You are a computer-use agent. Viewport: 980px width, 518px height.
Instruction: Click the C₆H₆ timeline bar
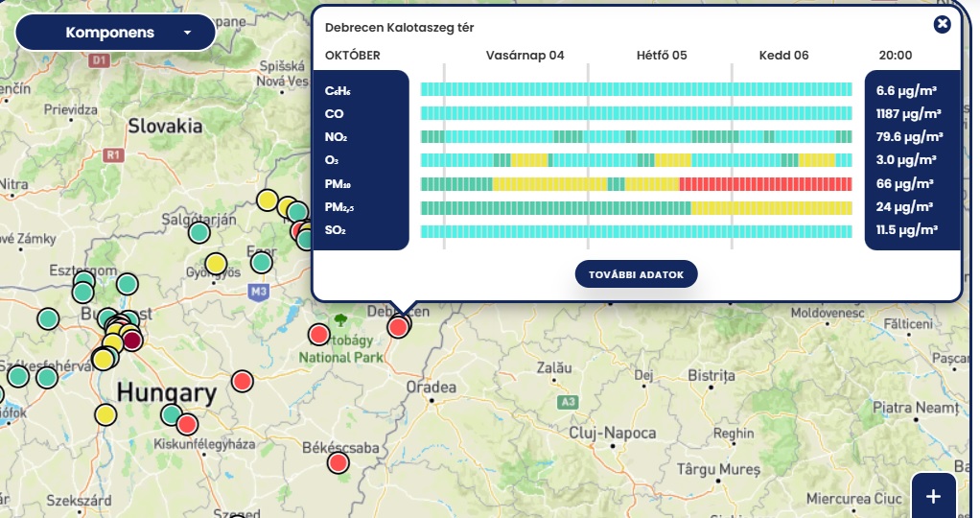[x=637, y=89]
